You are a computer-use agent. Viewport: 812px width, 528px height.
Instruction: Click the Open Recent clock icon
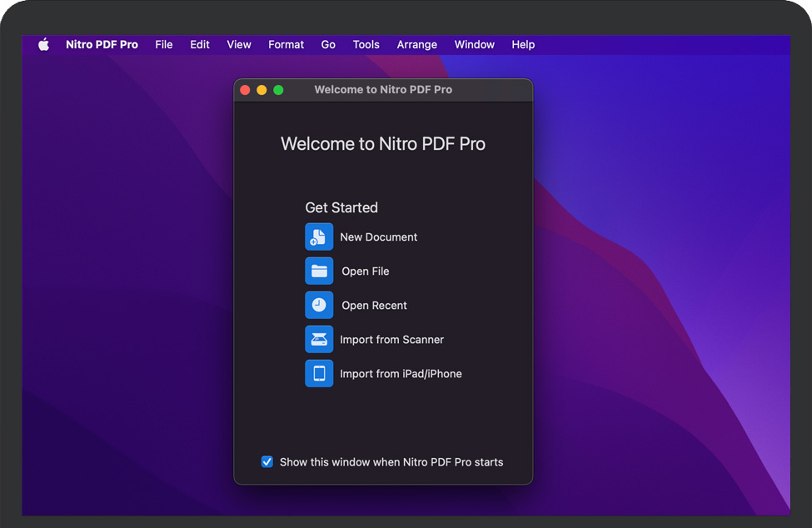click(319, 306)
